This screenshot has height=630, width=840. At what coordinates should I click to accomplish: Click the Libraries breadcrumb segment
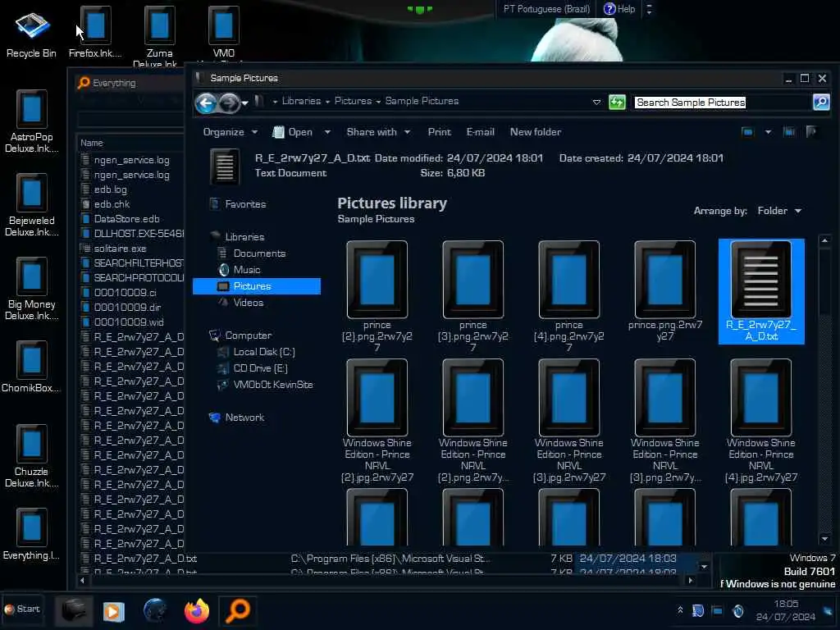(x=301, y=101)
